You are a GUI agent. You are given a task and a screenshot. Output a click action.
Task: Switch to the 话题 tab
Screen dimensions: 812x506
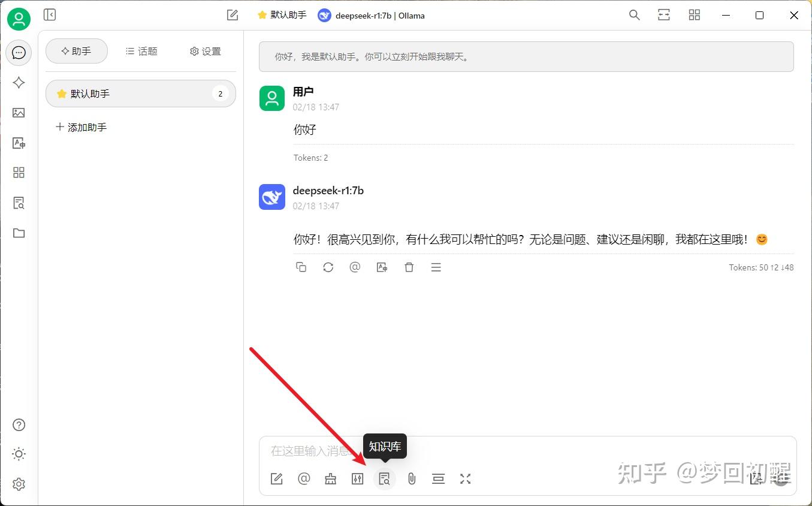pyautogui.click(x=141, y=52)
